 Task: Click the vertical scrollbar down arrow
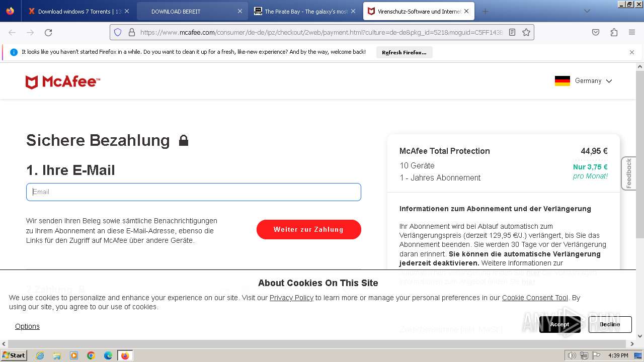click(x=640, y=336)
